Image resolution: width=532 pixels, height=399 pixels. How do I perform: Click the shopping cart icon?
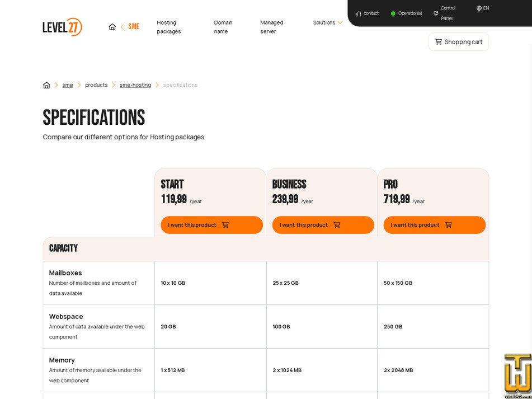(x=439, y=42)
